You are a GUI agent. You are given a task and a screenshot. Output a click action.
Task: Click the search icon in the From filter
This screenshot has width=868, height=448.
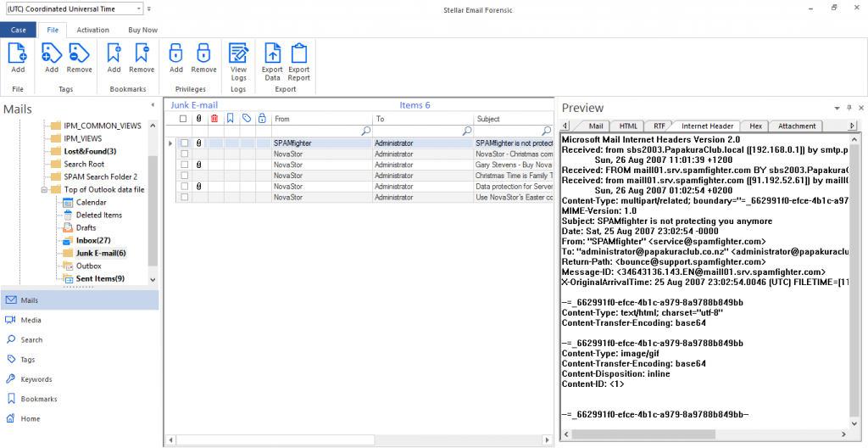point(366,131)
